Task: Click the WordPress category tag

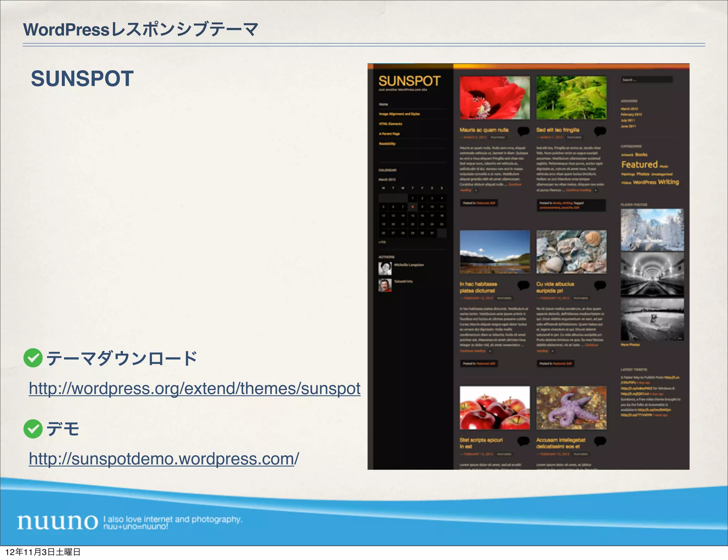Action: click(x=644, y=182)
